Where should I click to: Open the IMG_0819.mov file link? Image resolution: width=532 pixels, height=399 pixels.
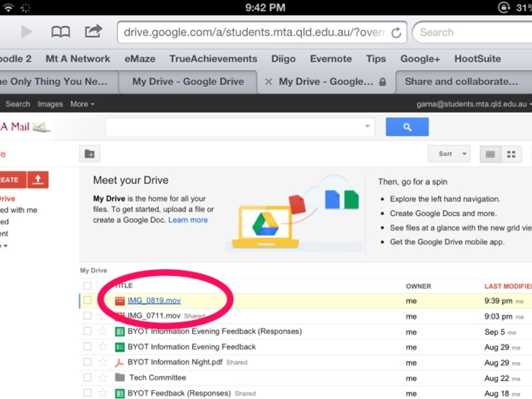154,301
